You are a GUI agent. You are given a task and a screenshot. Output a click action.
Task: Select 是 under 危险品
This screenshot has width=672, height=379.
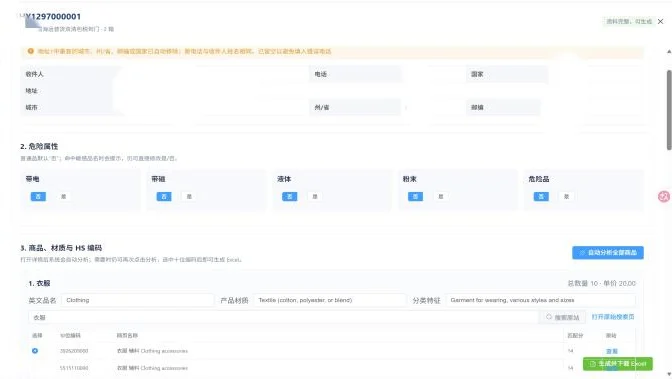tap(566, 196)
